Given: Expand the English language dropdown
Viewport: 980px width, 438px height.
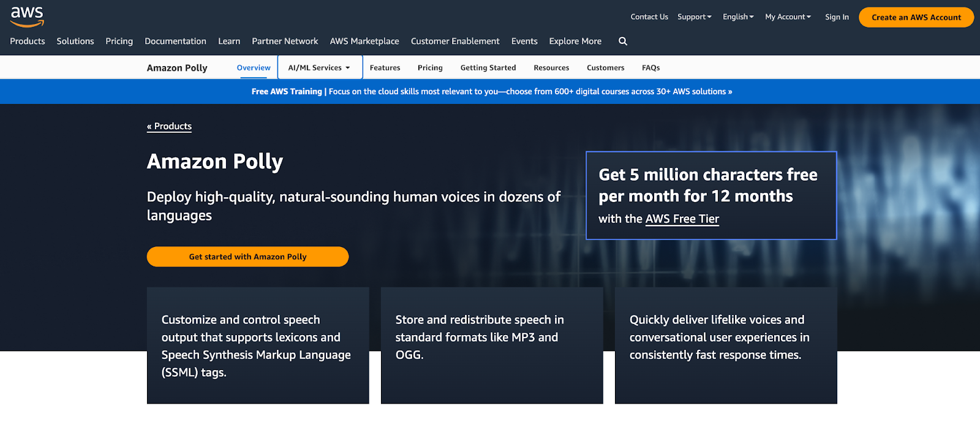Looking at the screenshot, I should [x=738, y=17].
